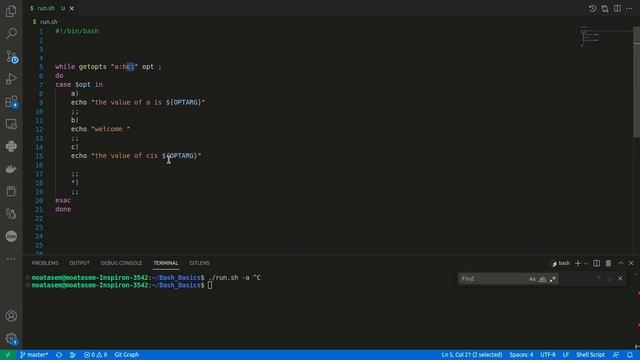Synchronize changes icon in status bar
This screenshot has height=360, width=640.
(59, 355)
